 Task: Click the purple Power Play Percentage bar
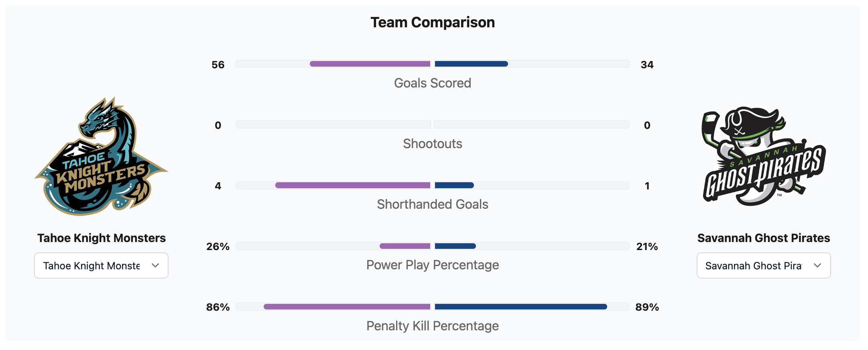click(x=405, y=246)
